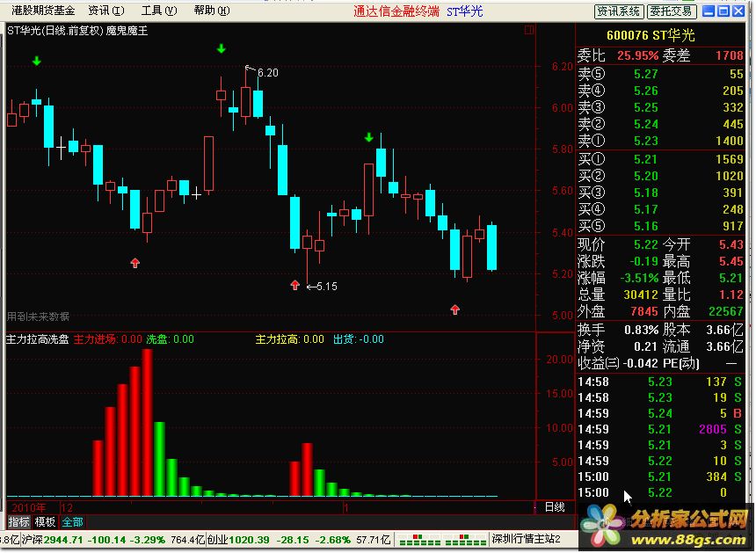This screenshot has width=756, height=553.
Task: Click the 14:59 5.24 tick marked B
Action: point(660,413)
